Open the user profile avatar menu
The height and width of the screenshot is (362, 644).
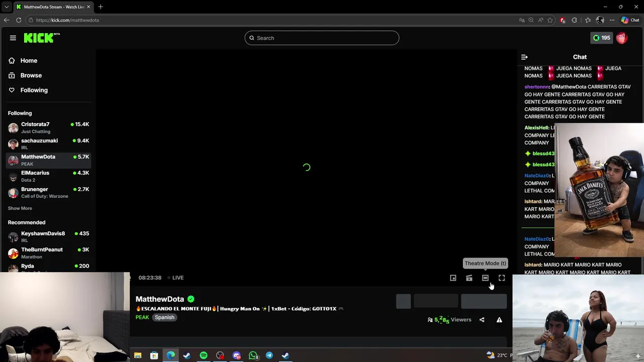(x=622, y=38)
